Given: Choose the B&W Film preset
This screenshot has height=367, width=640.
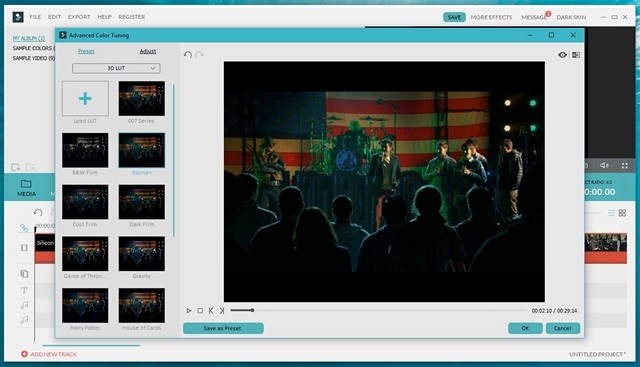Looking at the screenshot, I should coord(85,150).
